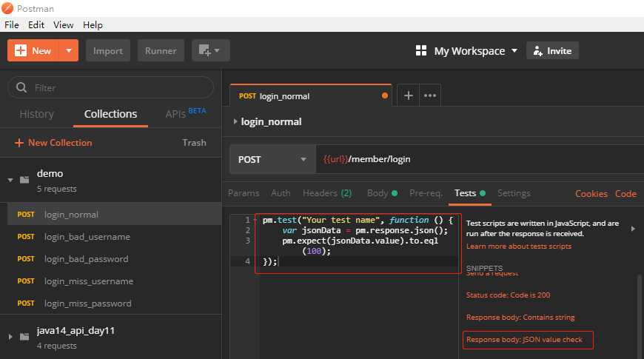Image resolution: width=644 pixels, height=359 pixels.
Task: Insert Status code: Code is 200 snippet
Action: tap(508, 295)
